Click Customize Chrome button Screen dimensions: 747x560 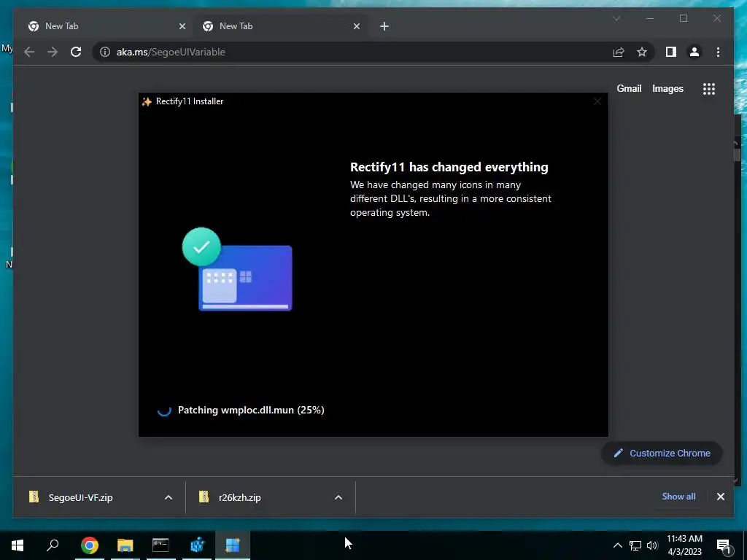pyautogui.click(x=662, y=454)
